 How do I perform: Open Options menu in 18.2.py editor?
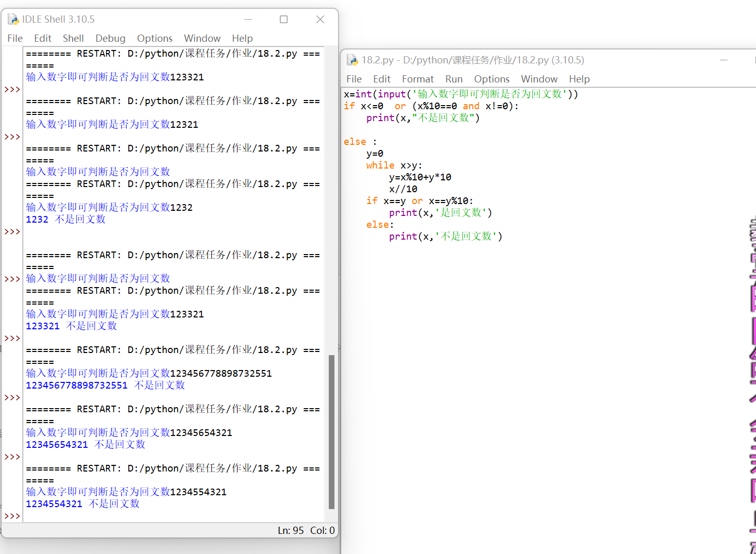coord(492,79)
